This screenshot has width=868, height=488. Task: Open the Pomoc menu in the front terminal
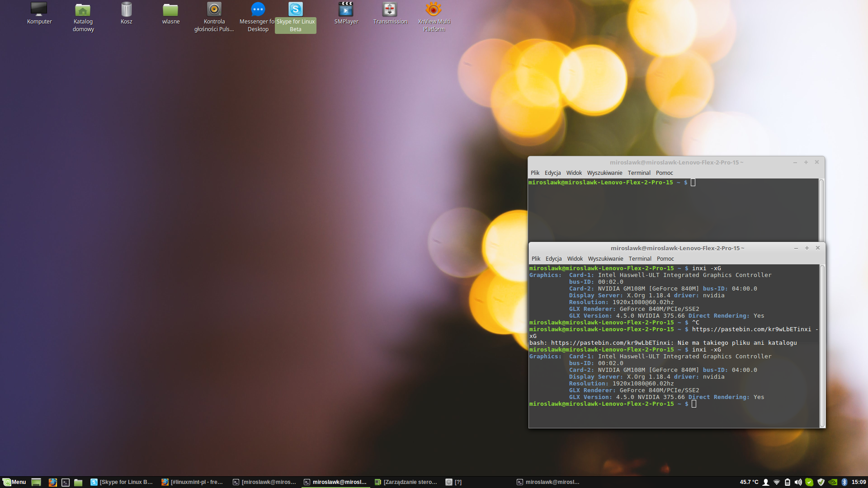(665, 258)
